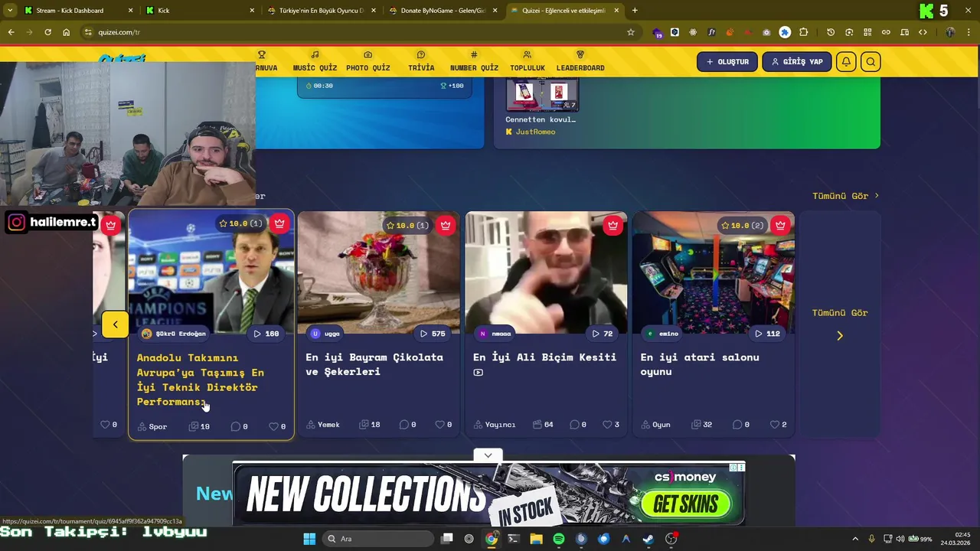Open comments on the Bayram Çikolata card
Screen dimensions: 980x551
coord(407,425)
